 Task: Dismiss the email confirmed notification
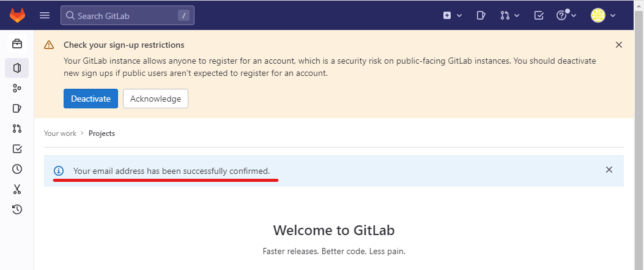(x=609, y=170)
